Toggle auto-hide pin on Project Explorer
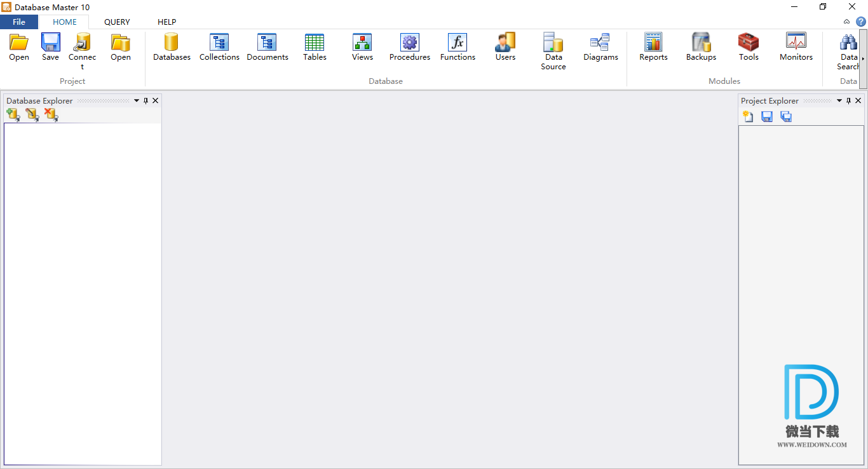The width and height of the screenshot is (868, 469). 848,100
